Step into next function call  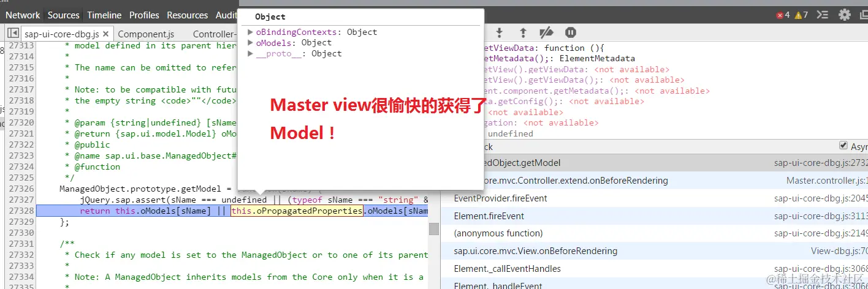pos(500,32)
